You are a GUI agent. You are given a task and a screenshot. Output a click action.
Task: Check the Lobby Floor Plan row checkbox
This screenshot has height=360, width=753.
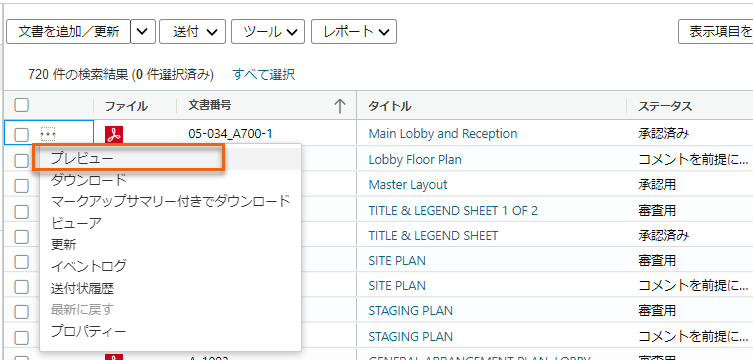point(22,161)
